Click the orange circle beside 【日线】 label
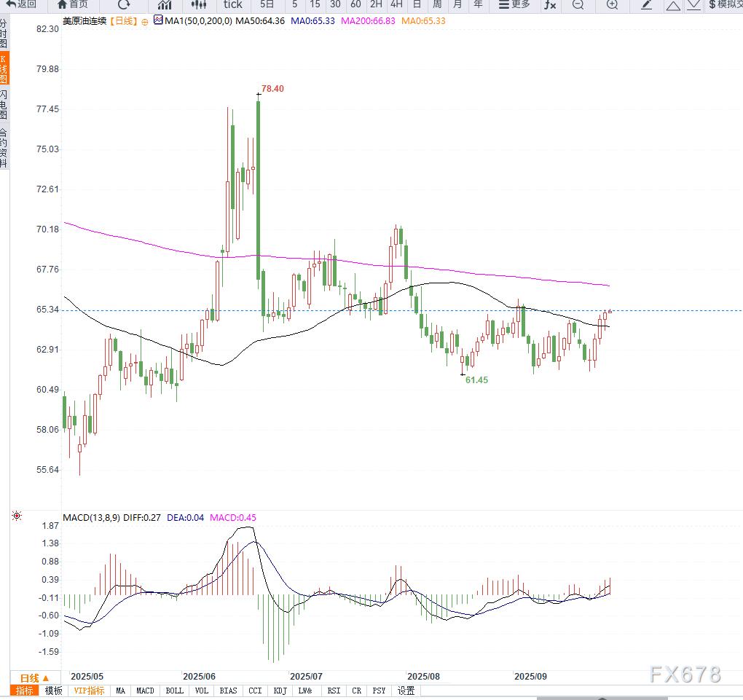This screenshot has width=743, height=700. point(145,21)
